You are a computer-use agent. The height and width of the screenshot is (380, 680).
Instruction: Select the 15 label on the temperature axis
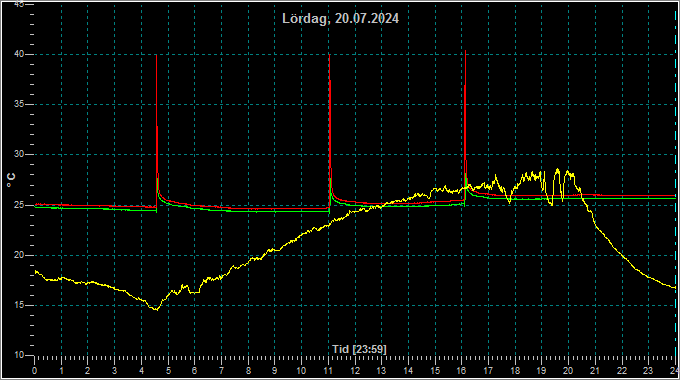click(x=19, y=305)
